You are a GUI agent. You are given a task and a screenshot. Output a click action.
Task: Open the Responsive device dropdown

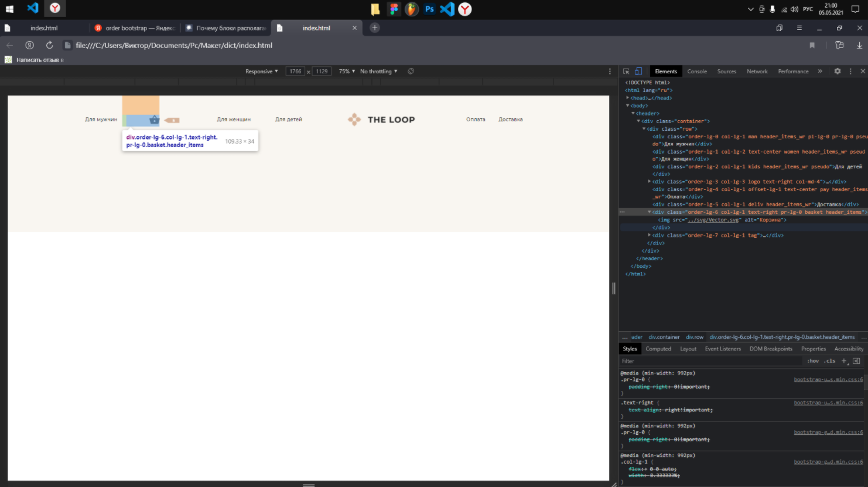(261, 71)
